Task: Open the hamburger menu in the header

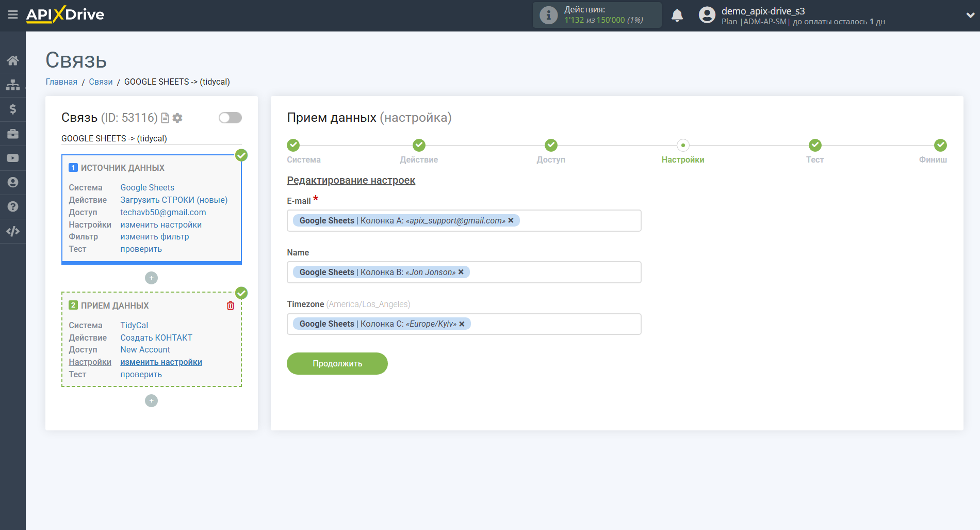Action: pyautogui.click(x=13, y=15)
